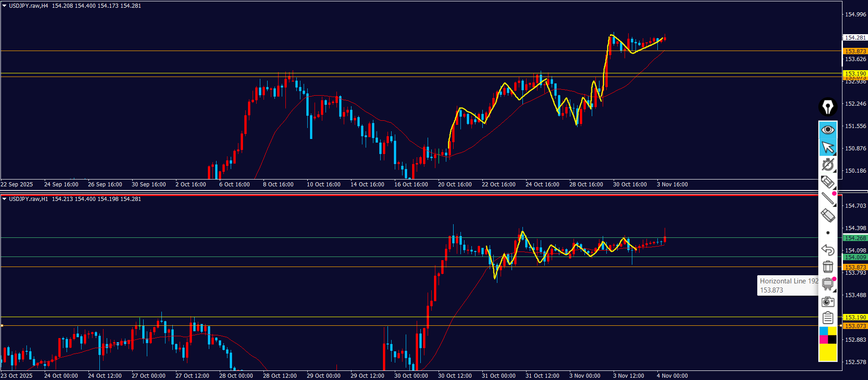Select the highlighter marker tool
Viewport: 868px width, 380px height.
click(x=827, y=182)
